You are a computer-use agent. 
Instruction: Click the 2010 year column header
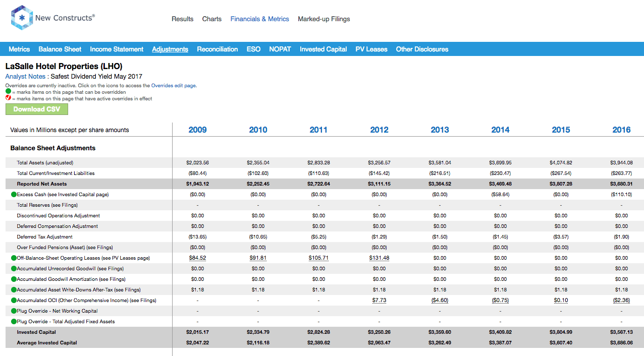coord(258,130)
